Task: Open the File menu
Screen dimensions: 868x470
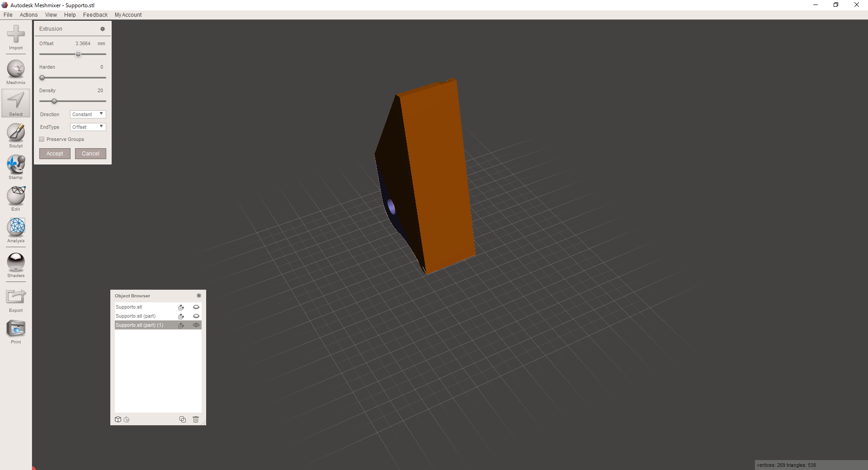Action: coord(8,15)
